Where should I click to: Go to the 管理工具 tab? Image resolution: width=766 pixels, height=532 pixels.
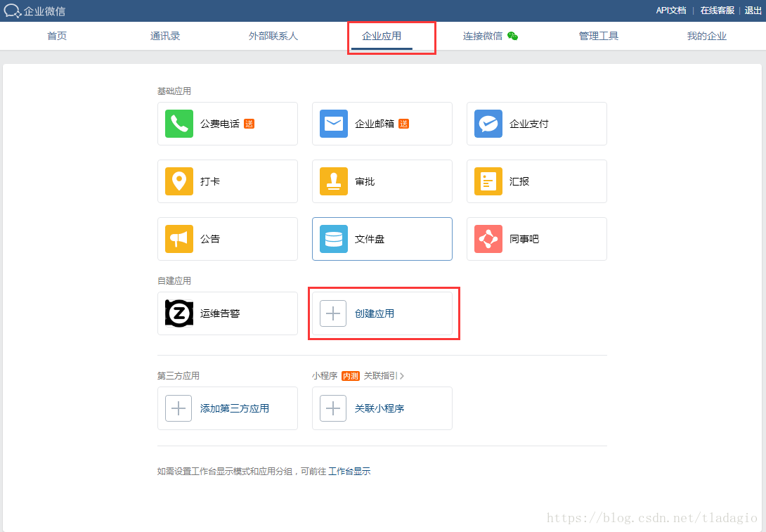599,36
